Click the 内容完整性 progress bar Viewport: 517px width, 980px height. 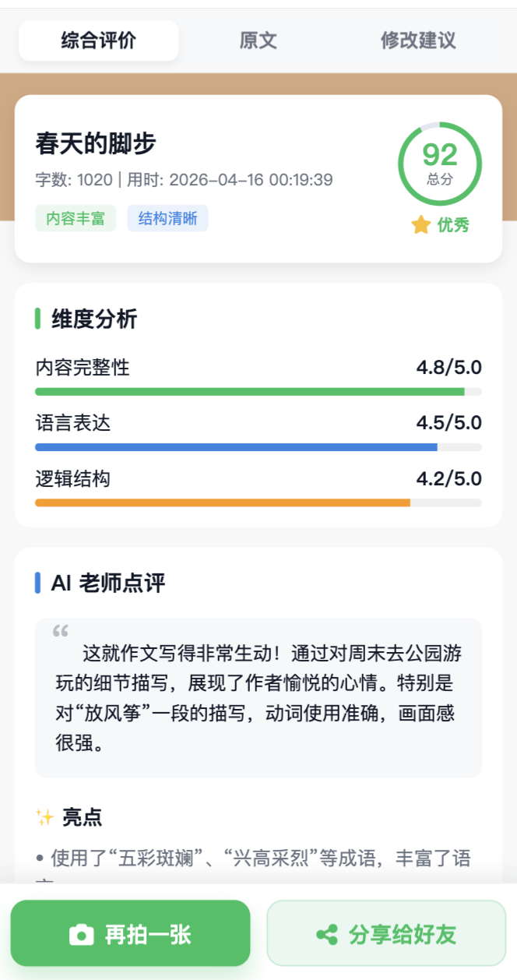click(x=257, y=392)
